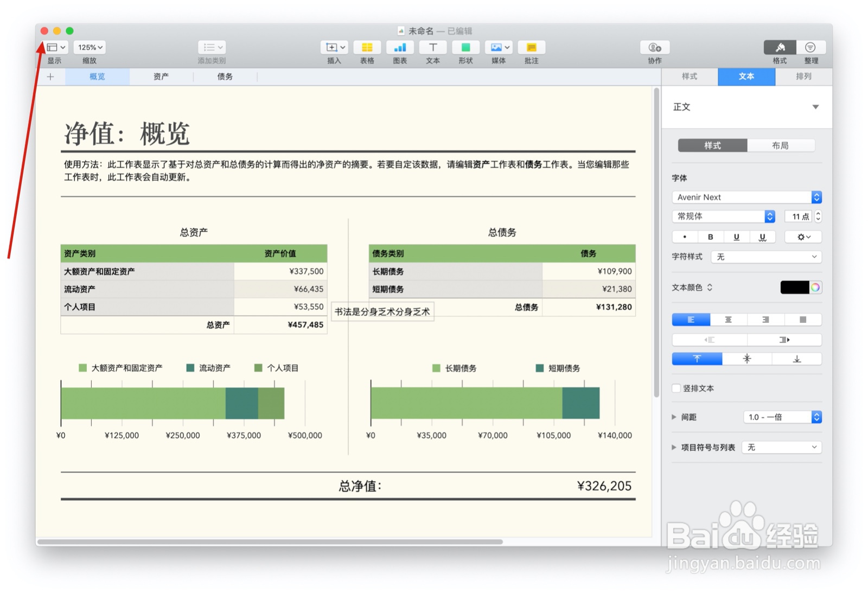Insert a new table using the 表格 icon
868x593 pixels.
tap(367, 48)
